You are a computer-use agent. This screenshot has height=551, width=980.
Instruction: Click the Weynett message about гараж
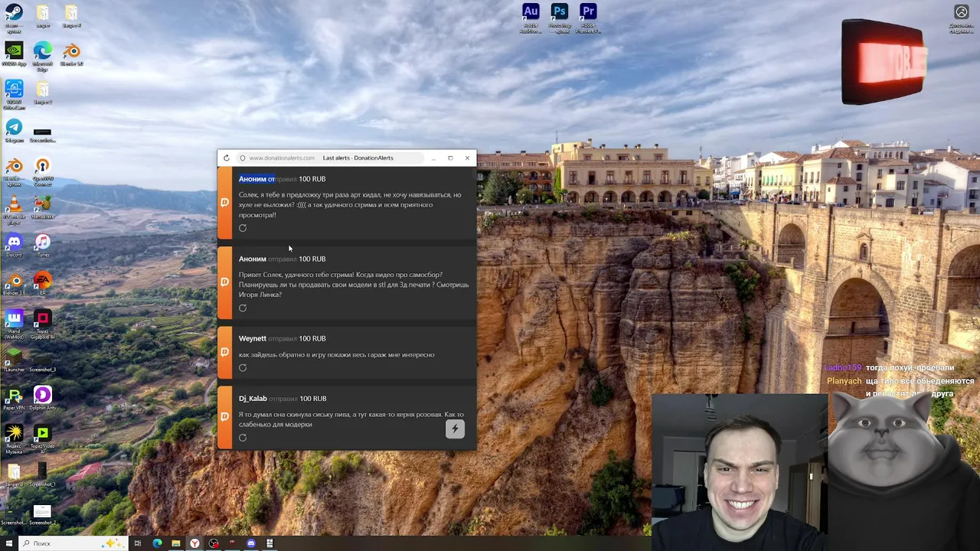point(336,354)
